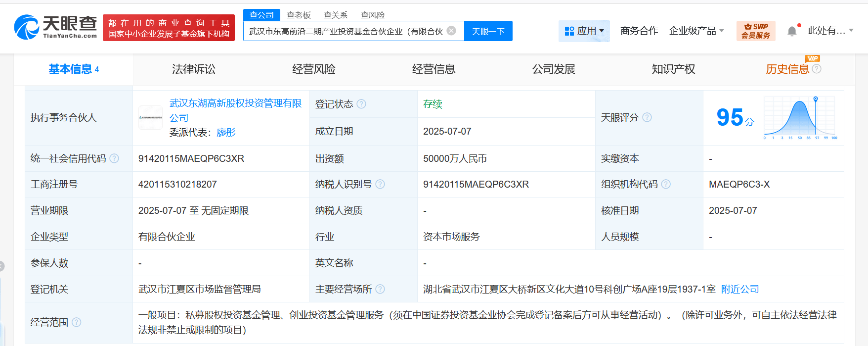Click the red 国家中小企业发展子基金 banner
The width and height of the screenshot is (868, 346).
(169, 28)
